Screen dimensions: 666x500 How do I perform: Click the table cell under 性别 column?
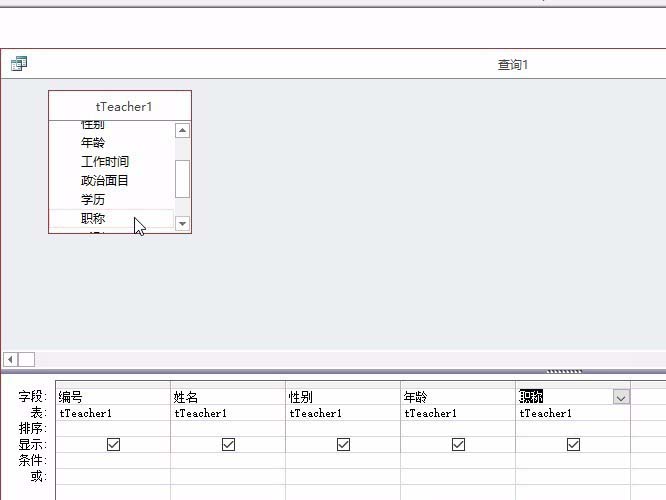pyautogui.click(x=343, y=413)
